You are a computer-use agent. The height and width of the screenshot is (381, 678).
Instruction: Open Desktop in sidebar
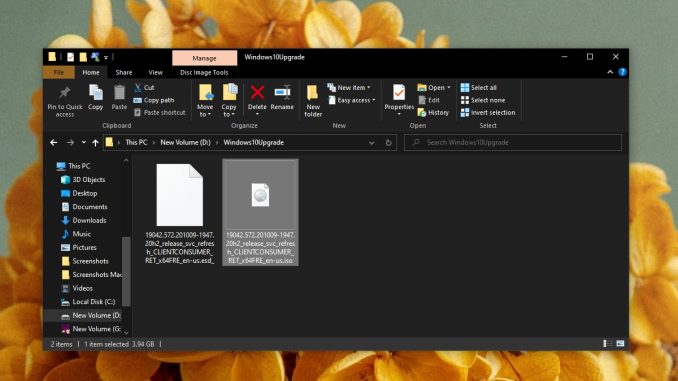(x=79, y=193)
